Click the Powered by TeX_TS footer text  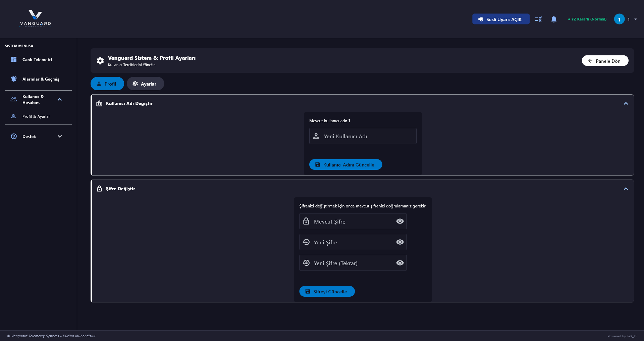click(622, 336)
